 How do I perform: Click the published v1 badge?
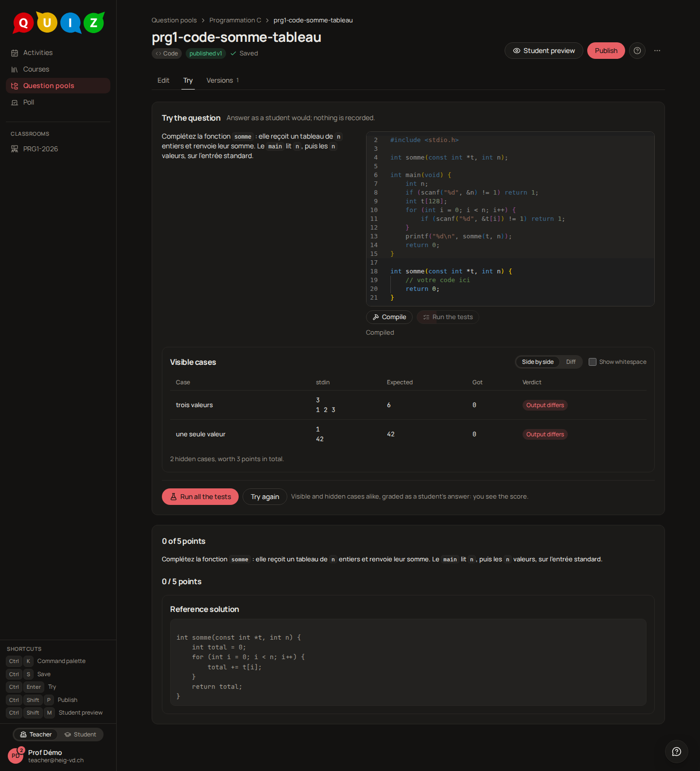pos(206,54)
